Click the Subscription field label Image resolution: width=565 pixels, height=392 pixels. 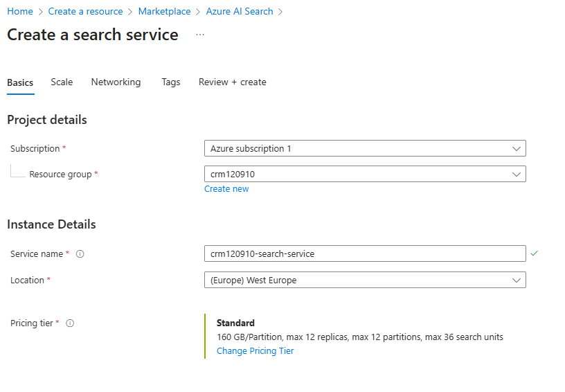[35, 149]
